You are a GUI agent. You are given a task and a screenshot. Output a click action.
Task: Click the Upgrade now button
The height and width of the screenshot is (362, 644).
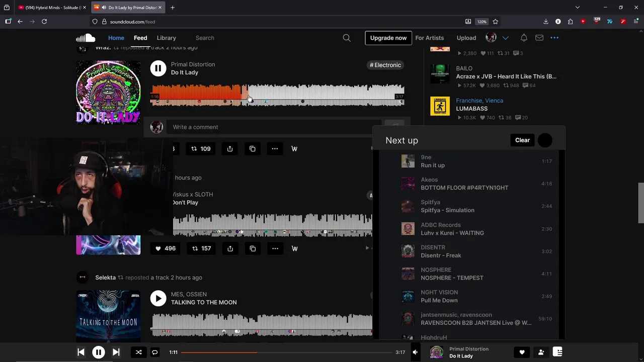pos(388,38)
